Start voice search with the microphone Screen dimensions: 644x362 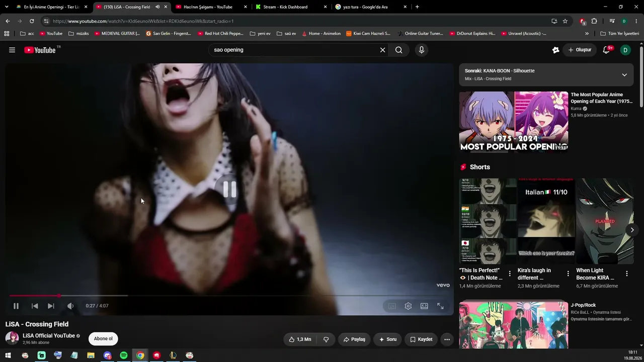click(x=422, y=50)
